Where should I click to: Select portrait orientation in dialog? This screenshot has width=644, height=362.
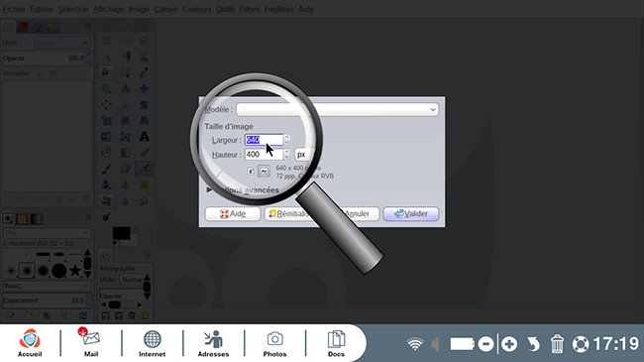tap(251, 172)
